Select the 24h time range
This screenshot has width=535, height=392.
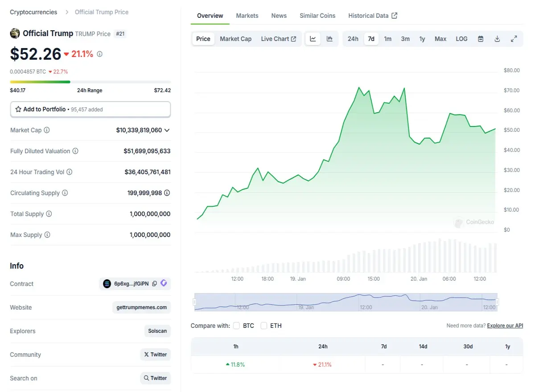coord(353,39)
